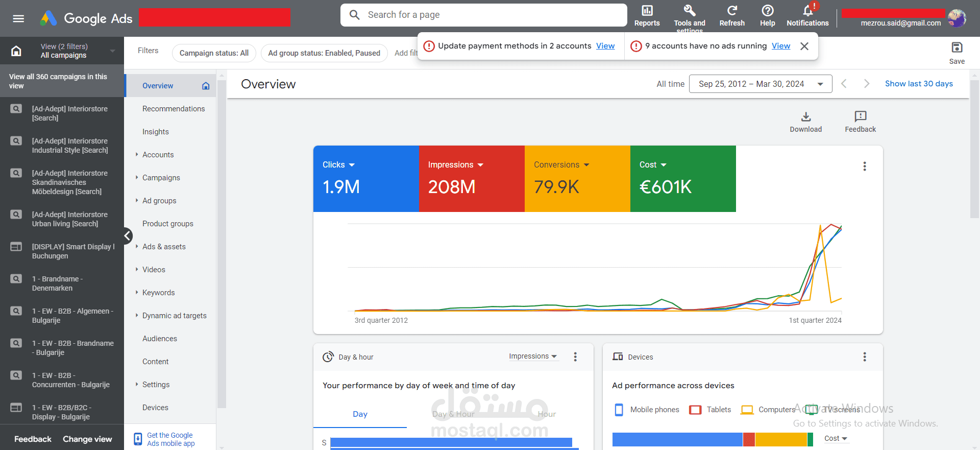The width and height of the screenshot is (980, 450).
Task: Collapse the campaigns side panel arrow
Action: [x=128, y=235]
